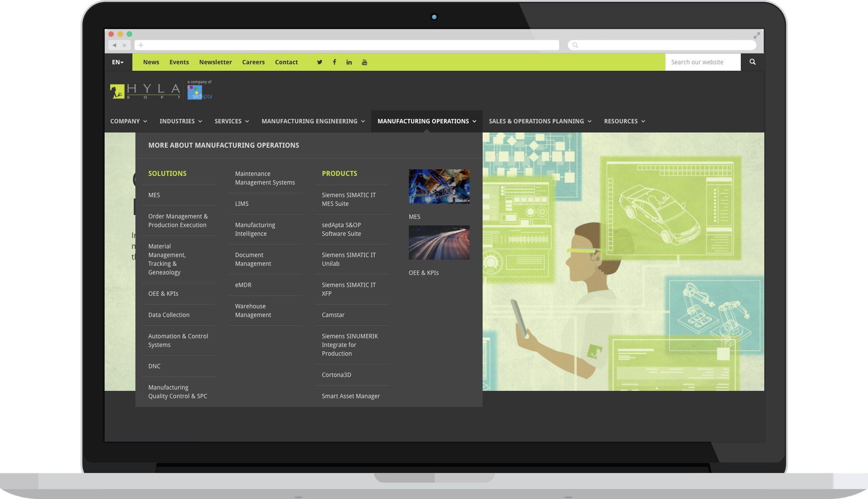
Task: Click the OEE & KPIs highway thumbnail
Action: pyautogui.click(x=439, y=242)
